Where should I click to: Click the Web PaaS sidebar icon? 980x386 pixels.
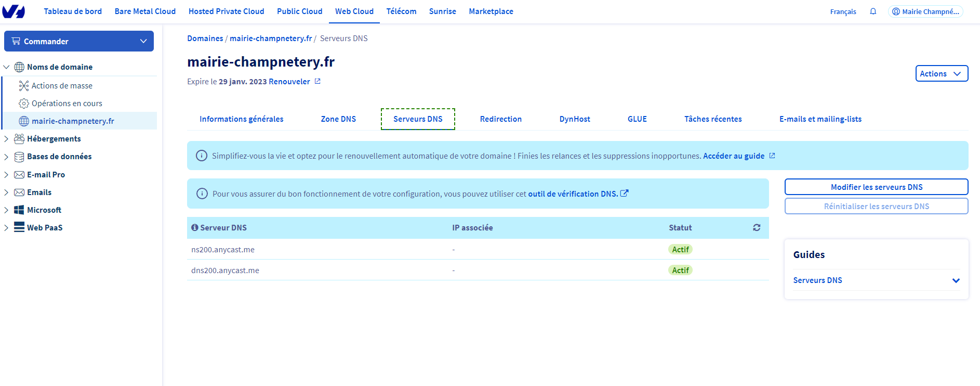click(19, 227)
